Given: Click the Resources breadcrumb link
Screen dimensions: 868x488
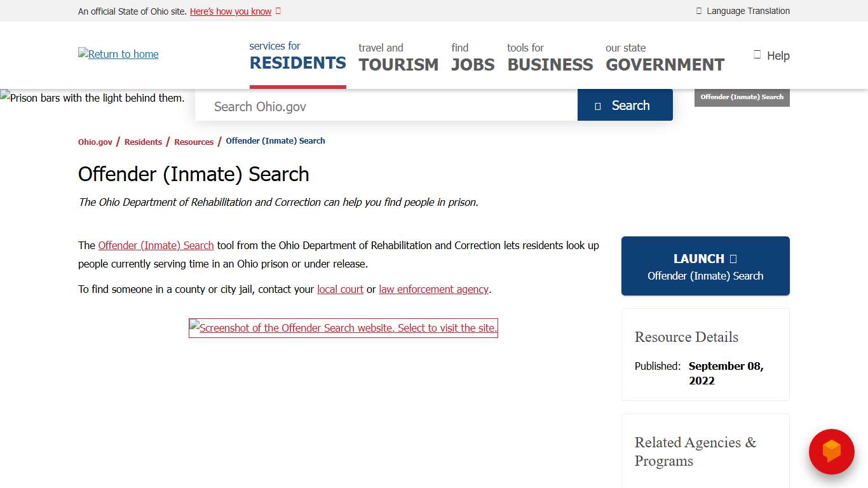Looking at the screenshot, I should [x=194, y=142].
